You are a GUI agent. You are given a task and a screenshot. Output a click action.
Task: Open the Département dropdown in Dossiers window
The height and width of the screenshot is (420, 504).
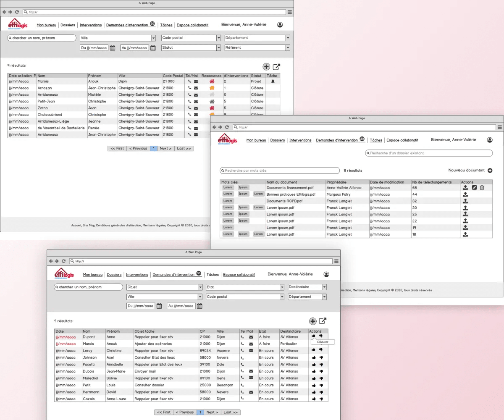coord(257,38)
